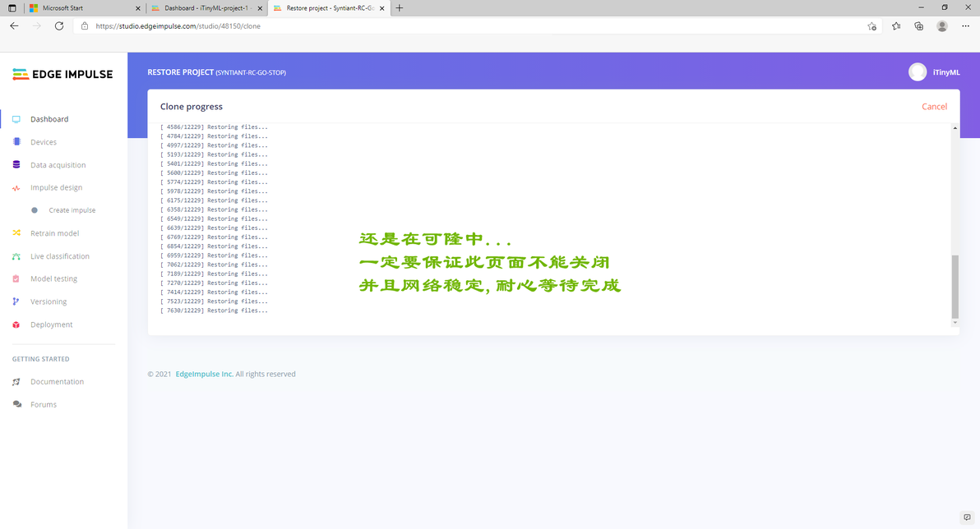Open the Dashboard sidebar icon
Viewport: 980px width, 529px height.
pyautogui.click(x=16, y=119)
